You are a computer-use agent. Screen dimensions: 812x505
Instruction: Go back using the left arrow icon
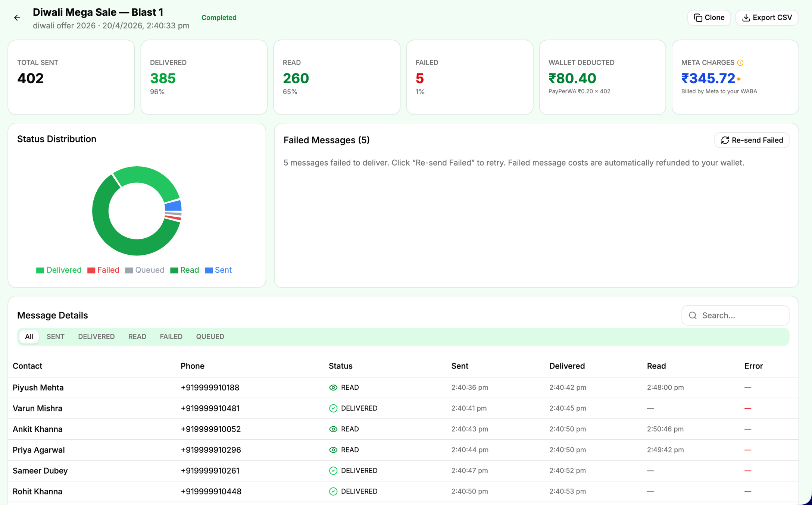(x=17, y=18)
